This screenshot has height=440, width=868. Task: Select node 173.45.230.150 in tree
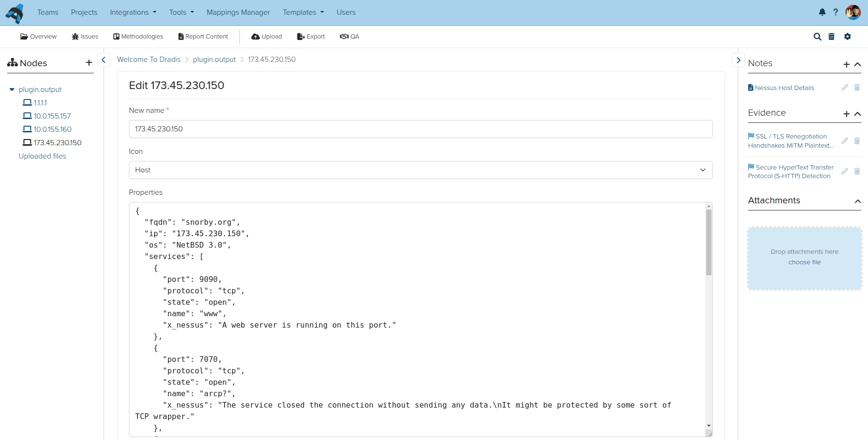click(x=52, y=142)
